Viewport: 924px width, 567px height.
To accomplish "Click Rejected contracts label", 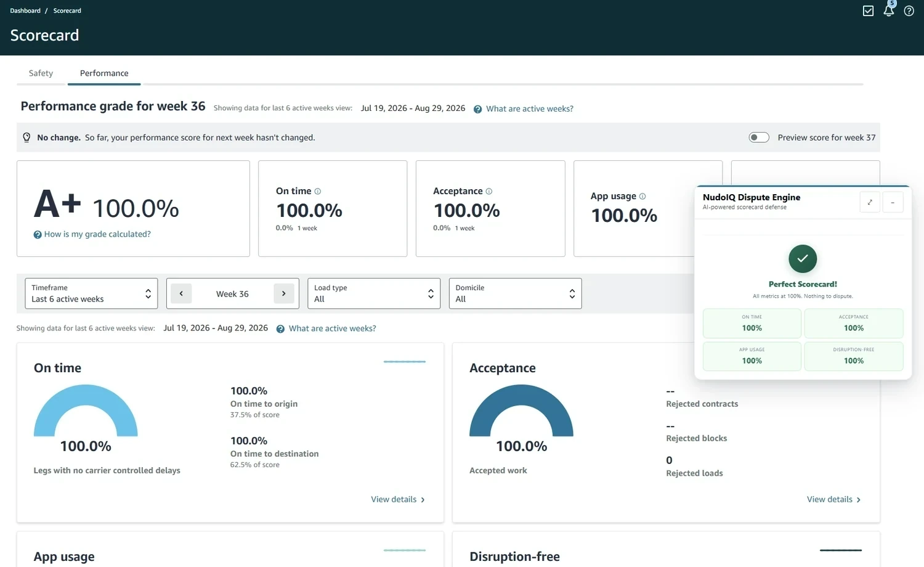I will coord(702,404).
